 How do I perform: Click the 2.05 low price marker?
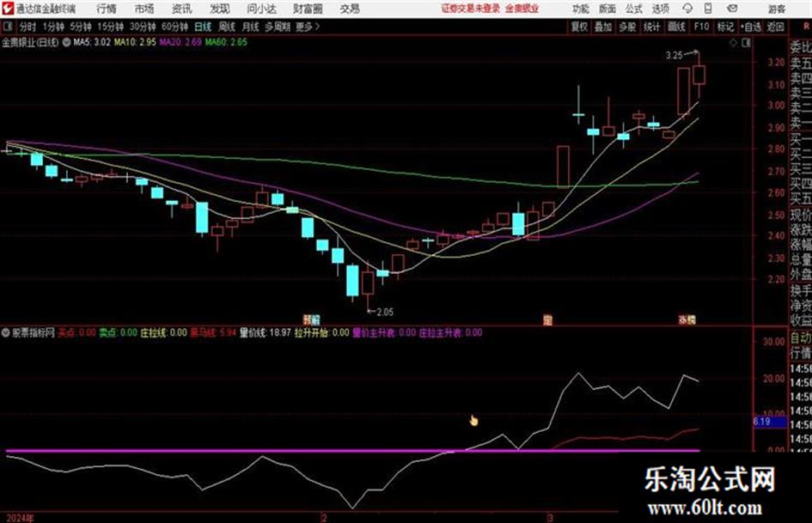click(385, 313)
